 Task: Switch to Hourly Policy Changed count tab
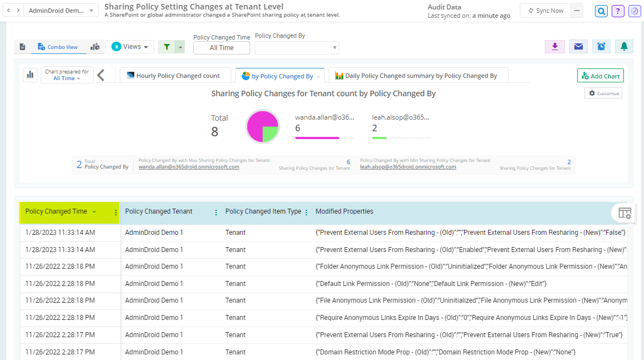click(x=173, y=76)
